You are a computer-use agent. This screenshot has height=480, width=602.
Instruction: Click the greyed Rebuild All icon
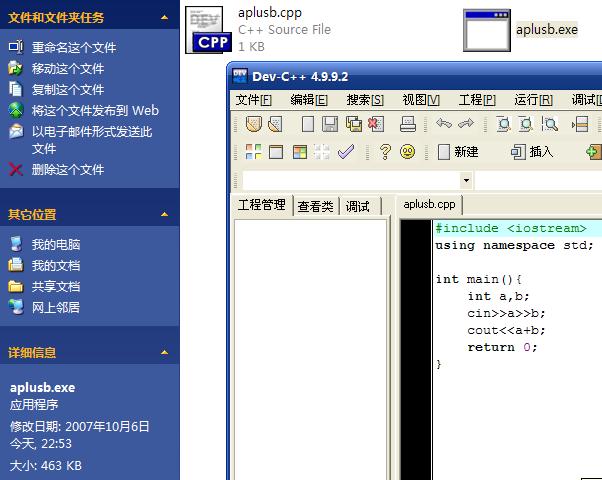322,152
